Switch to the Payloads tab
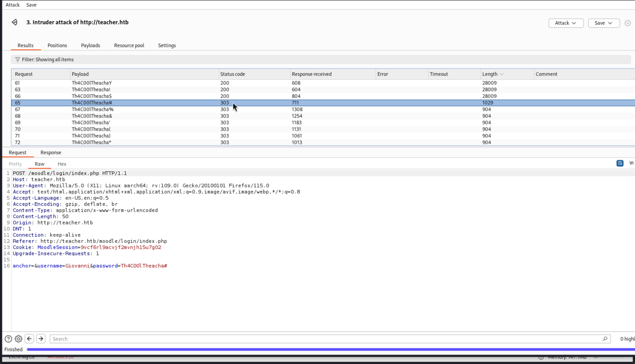The width and height of the screenshot is (635, 364). click(90, 45)
